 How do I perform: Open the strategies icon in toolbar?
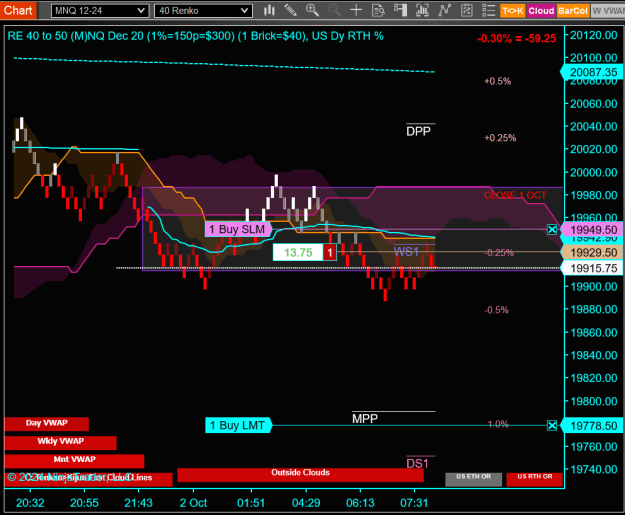(x=466, y=10)
